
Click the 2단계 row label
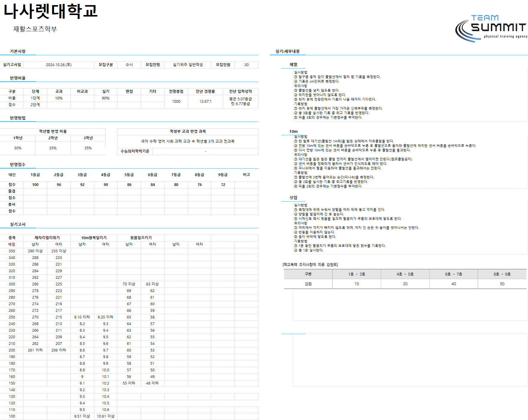pos(35,105)
